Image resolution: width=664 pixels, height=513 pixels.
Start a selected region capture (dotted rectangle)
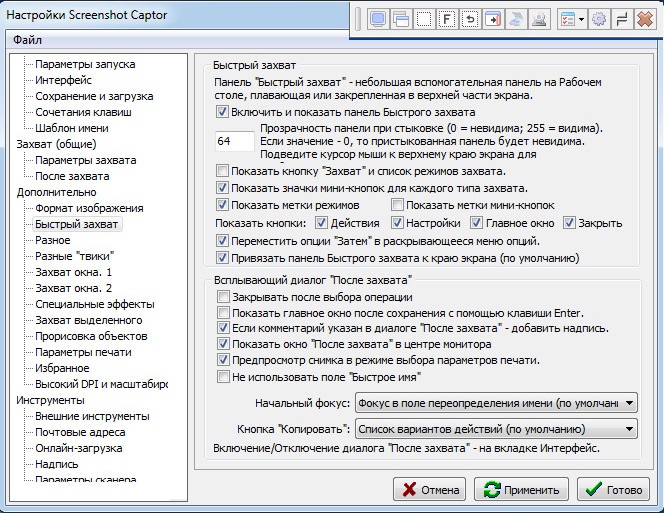(424, 19)
